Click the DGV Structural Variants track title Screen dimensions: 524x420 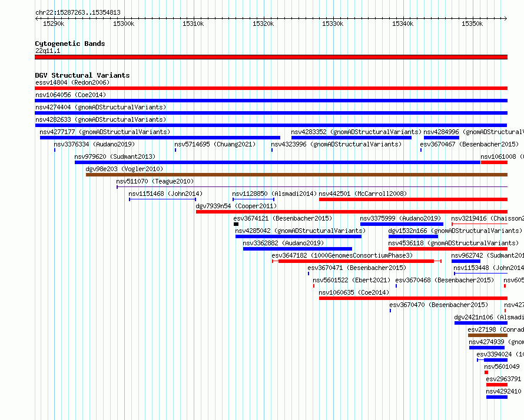tap(82, 75)
